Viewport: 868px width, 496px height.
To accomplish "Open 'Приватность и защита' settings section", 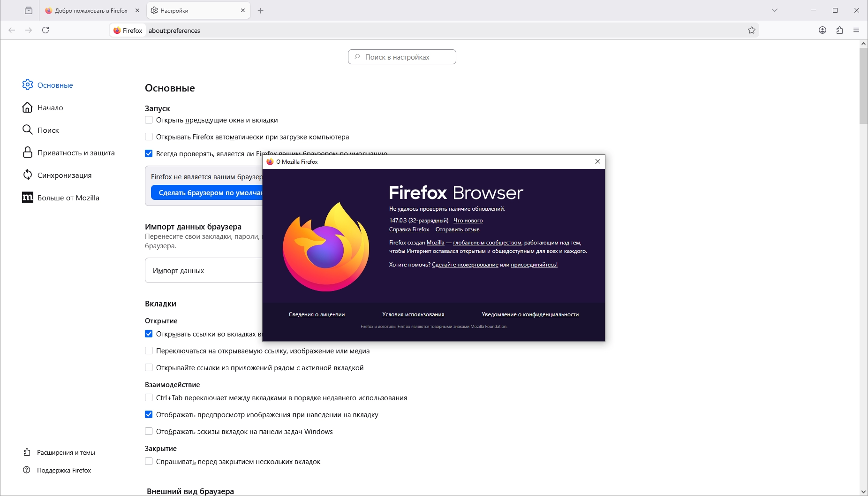I will pyautogui.click(x=75, y=153).
